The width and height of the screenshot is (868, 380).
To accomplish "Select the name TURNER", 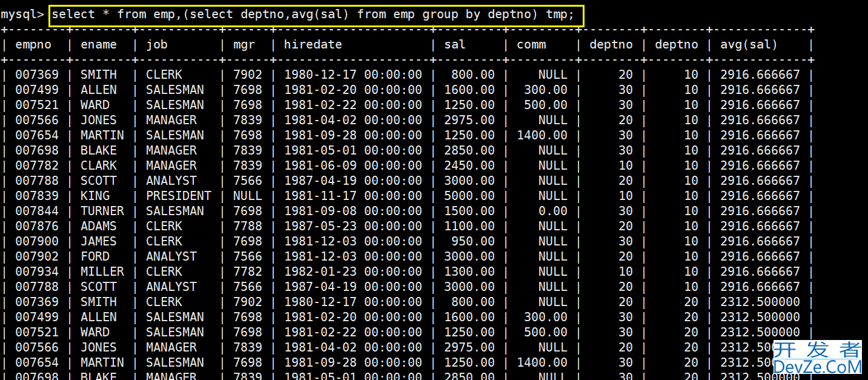I will (102, 211).
